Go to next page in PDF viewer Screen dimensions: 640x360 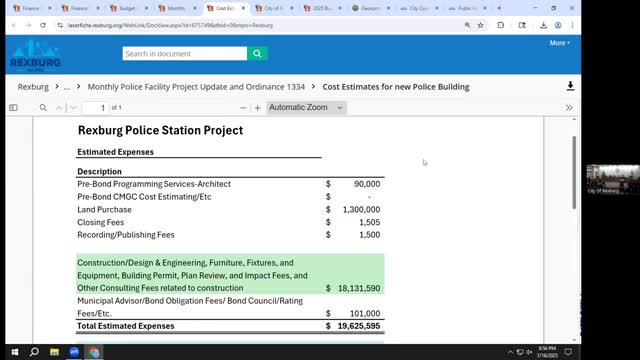pos(73,108)
